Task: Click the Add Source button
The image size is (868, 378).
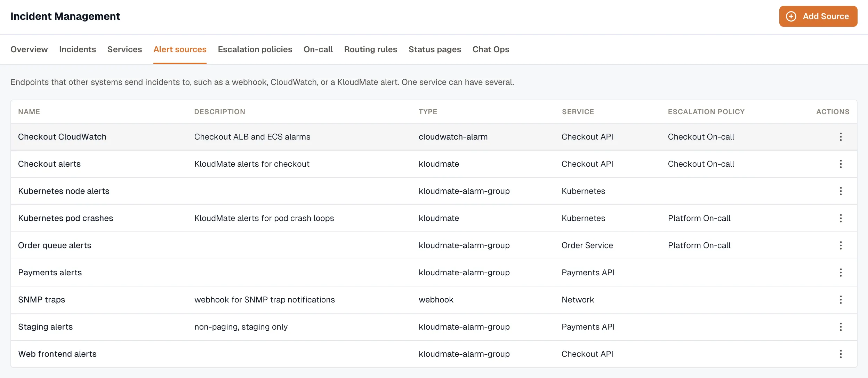Action: coord(818,16)
